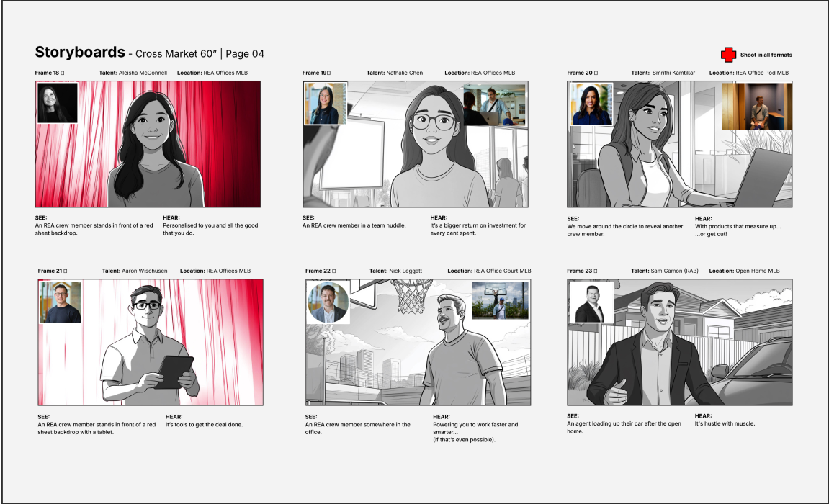Select Nick Leggatt's talent reference photo
Viewport: 829px width, 504px height.
[x=328, y=302]
